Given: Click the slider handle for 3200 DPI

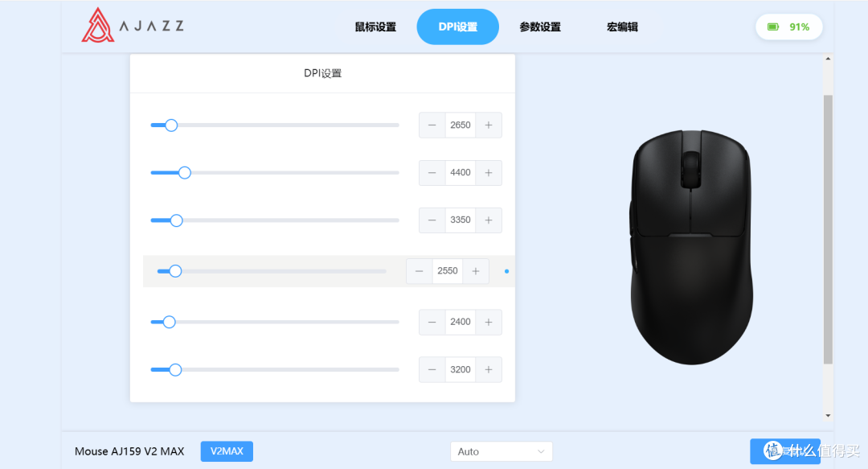Looking at the screenshot, I should pyautogui.click(x=175, y=370).
